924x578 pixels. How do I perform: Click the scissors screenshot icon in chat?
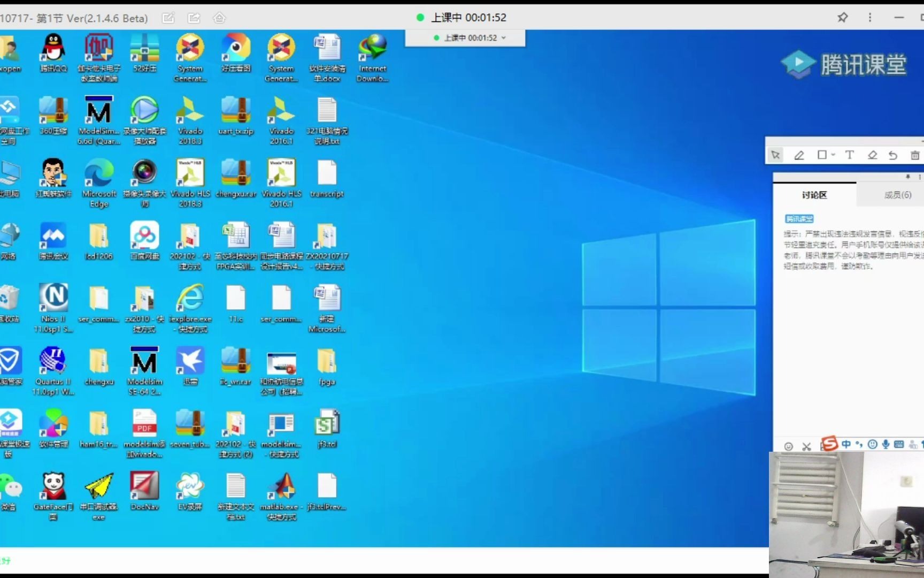coord(806,446)
